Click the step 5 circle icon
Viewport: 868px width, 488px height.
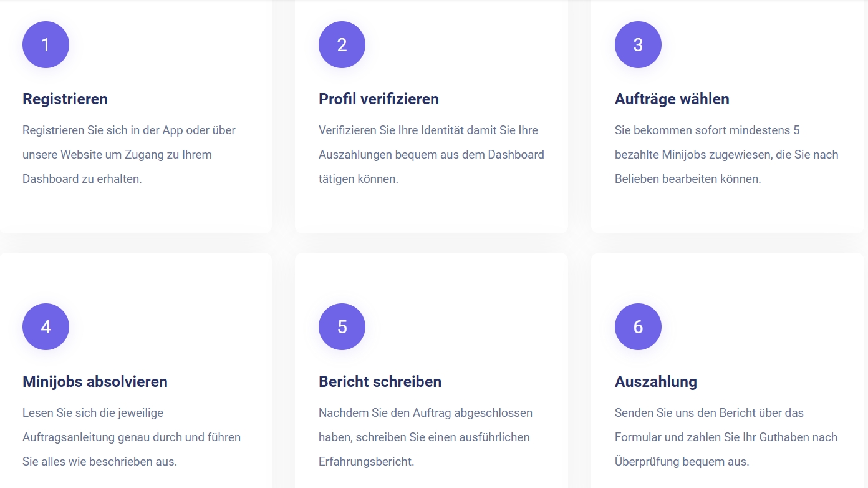[342, 326]
